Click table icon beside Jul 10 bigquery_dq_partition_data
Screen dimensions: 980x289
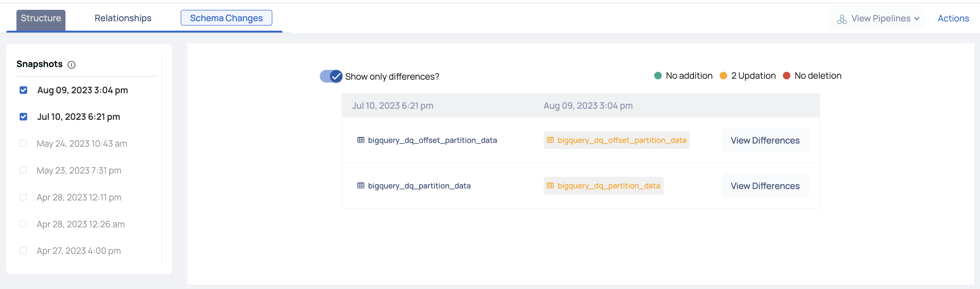[x=361, y=186]
